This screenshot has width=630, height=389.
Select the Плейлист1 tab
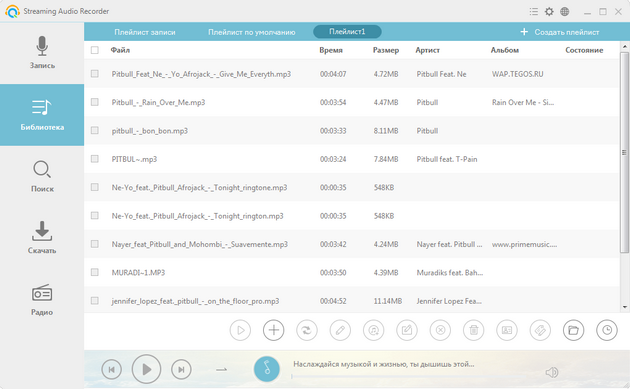[x=347, y=32]
